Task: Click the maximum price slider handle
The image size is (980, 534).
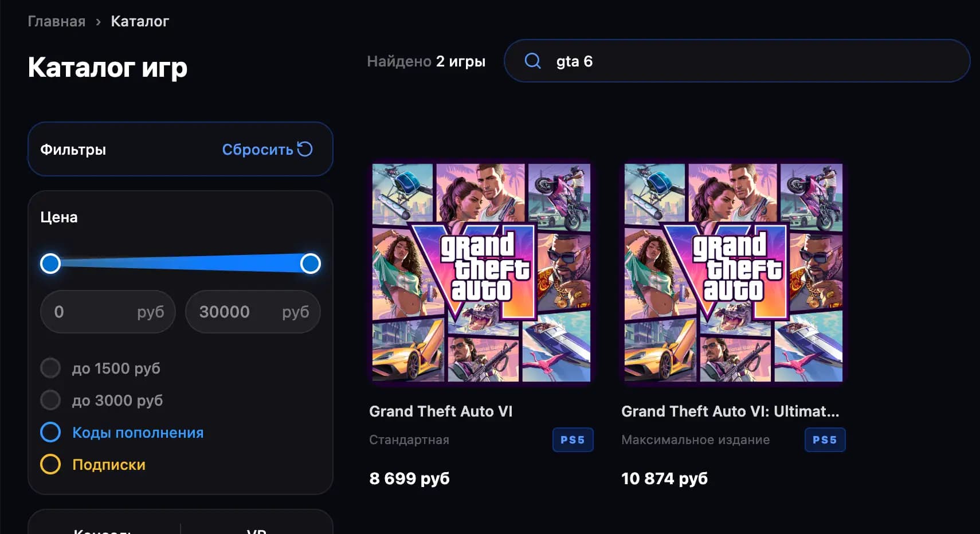Action: click(x=311, y=264)
